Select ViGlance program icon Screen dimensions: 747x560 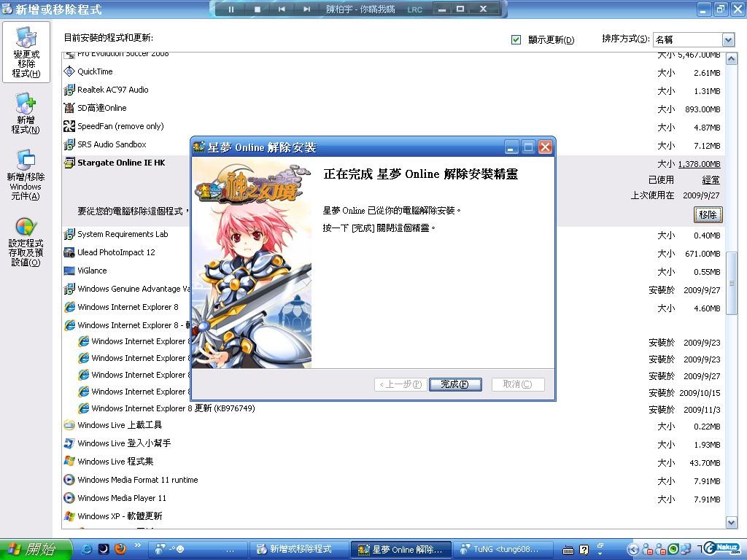69,271
